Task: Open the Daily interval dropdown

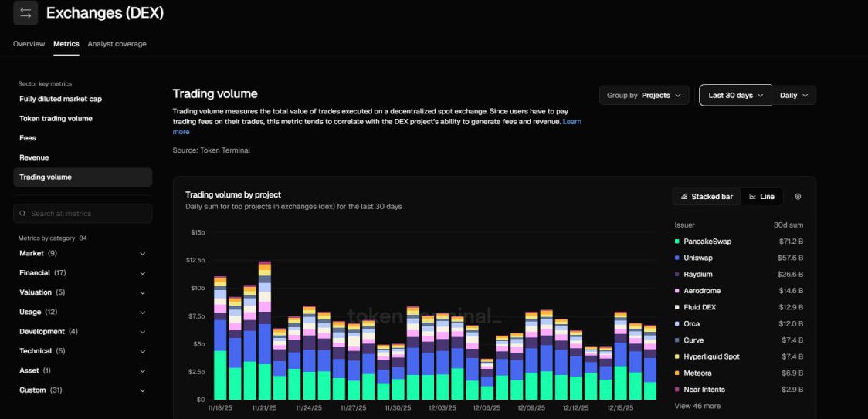Action: 794,95
